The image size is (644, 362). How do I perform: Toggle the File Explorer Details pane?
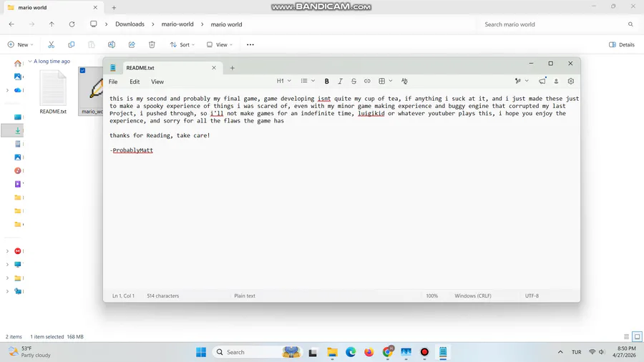(x=621, y=45)
